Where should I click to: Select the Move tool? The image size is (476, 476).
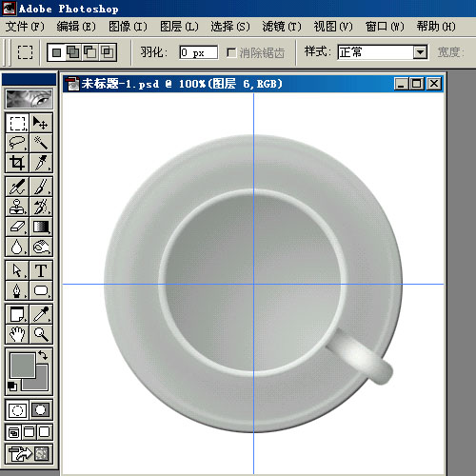[41, 123]
